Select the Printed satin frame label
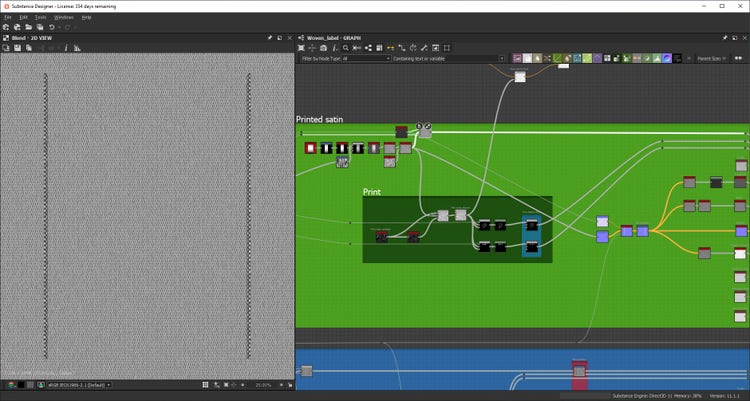Image resolution: width=750 pixels, height=401 pixels. pos(320,119)
